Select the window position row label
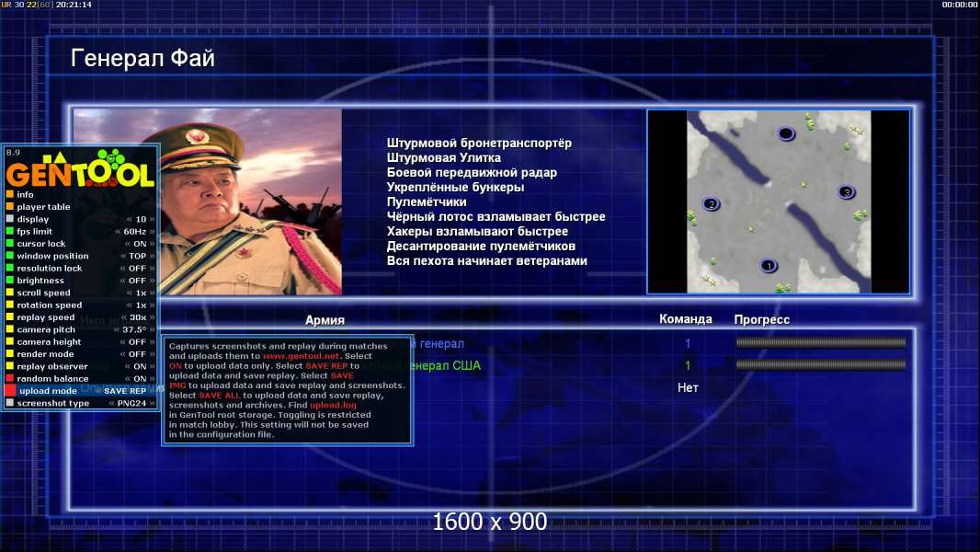 point(52,256)
